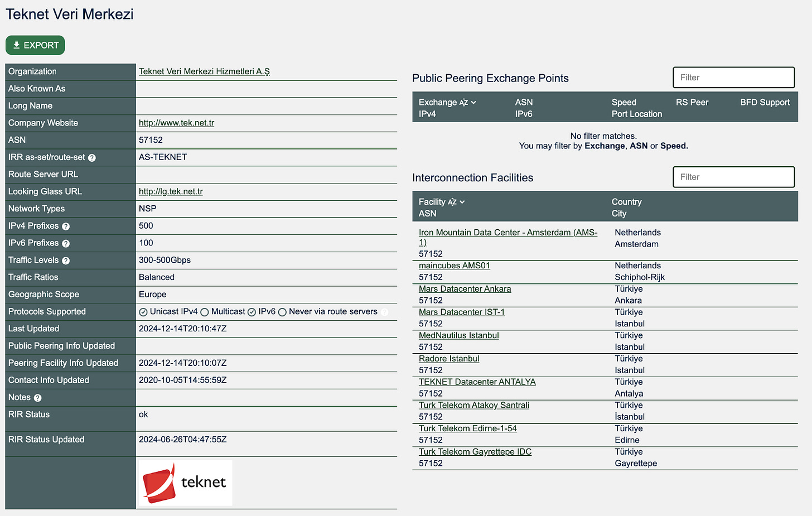Screen dimensions: 812x516
Task: Click the RS Peer column header
Action: click(692, 103)
